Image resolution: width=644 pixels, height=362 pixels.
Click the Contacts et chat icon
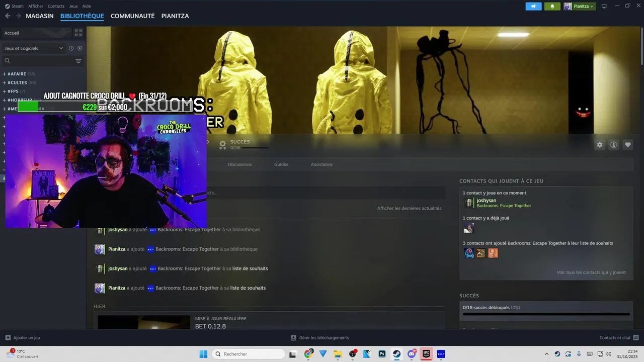pyautogui.click(x=636, y=338)
